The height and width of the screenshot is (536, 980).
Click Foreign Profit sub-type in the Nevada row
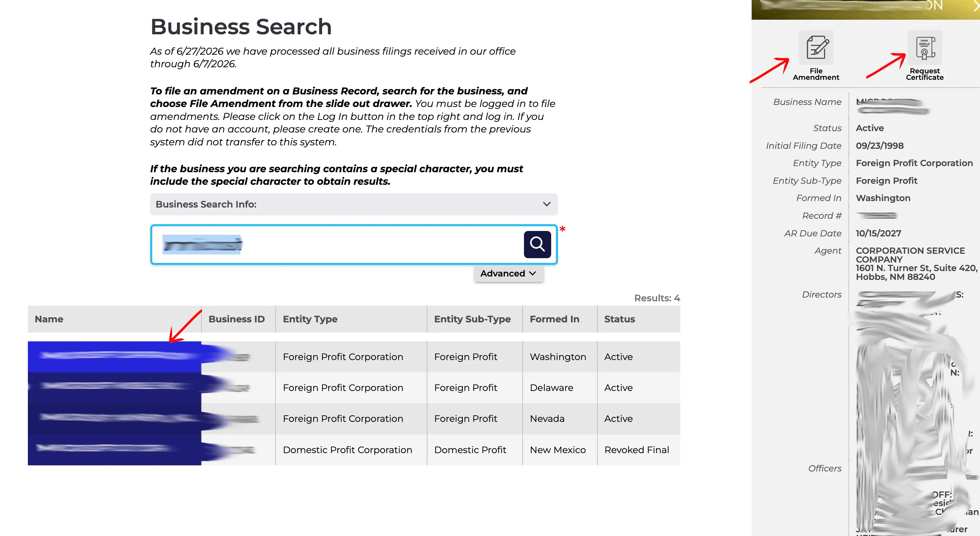[x=474, y=419]
